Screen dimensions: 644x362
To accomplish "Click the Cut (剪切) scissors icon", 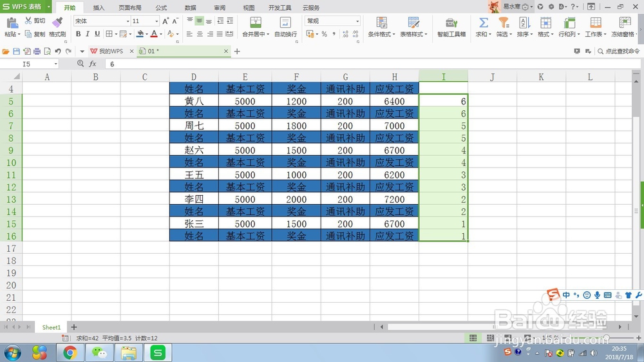I will pos(28,21).
